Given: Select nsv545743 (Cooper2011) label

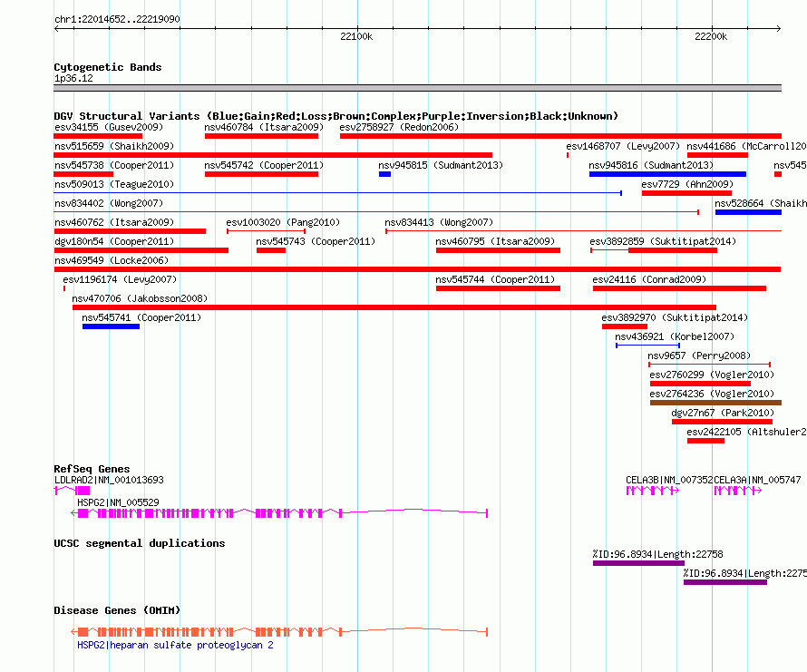Looking at the screenshot, I should (x=316, y=241).
